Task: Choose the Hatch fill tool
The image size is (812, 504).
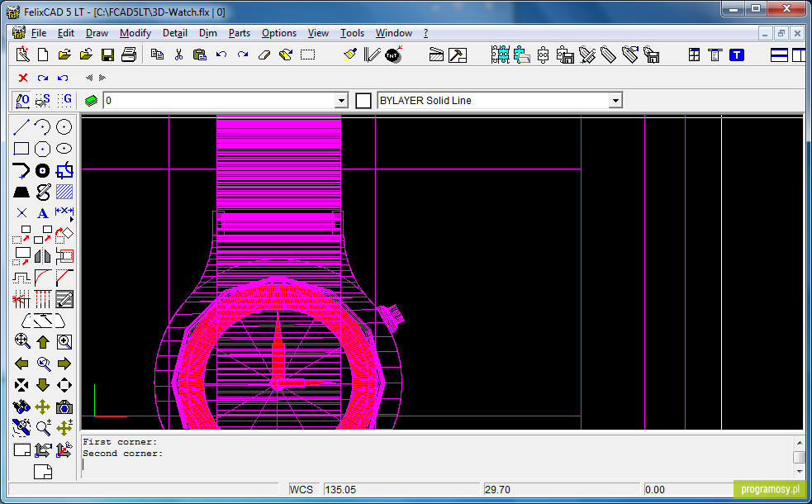Action: [64, 193]
